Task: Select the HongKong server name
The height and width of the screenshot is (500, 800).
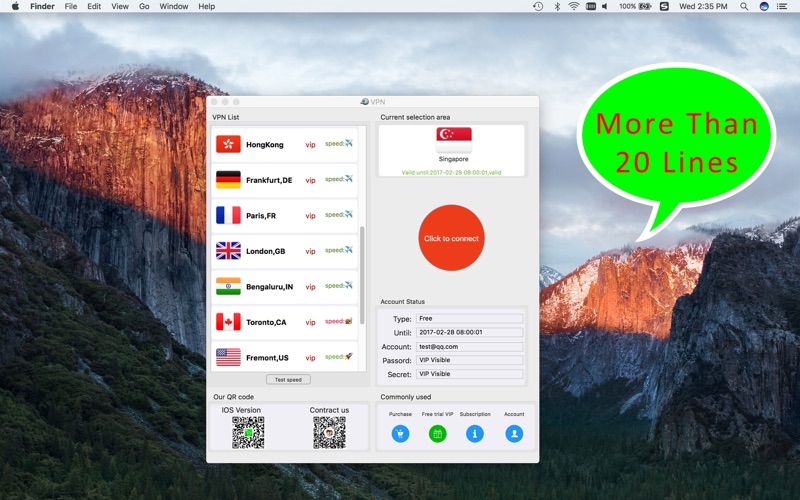Action: [x=265, y=145]
